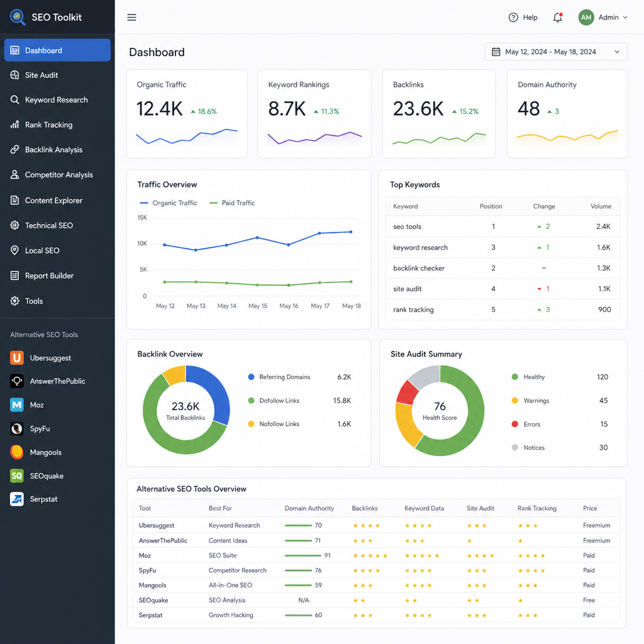Image resolution: width=644 pixels, height=644 pixels.
Task: Open the Keyword Research menu item
Action: click(57, 100)
